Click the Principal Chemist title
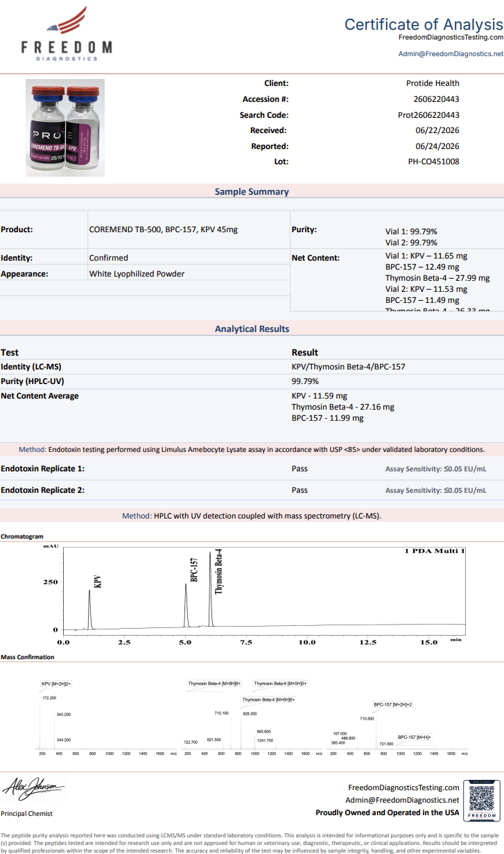504x854 pixels. (x=26, y=814)
